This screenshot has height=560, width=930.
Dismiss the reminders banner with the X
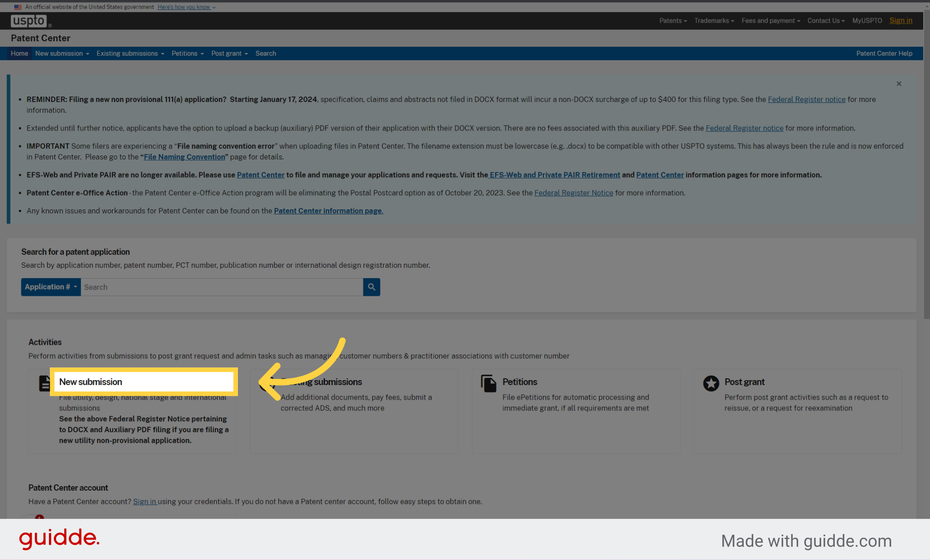tap(899, 84)
